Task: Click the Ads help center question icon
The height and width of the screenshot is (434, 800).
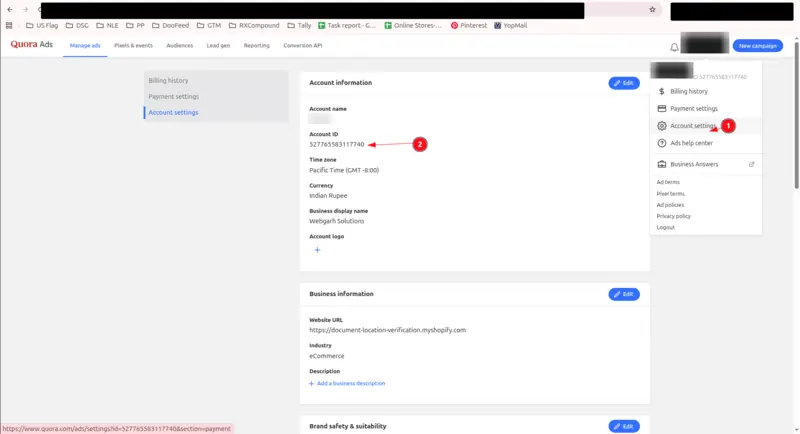Action: click(x=662, y=143)
